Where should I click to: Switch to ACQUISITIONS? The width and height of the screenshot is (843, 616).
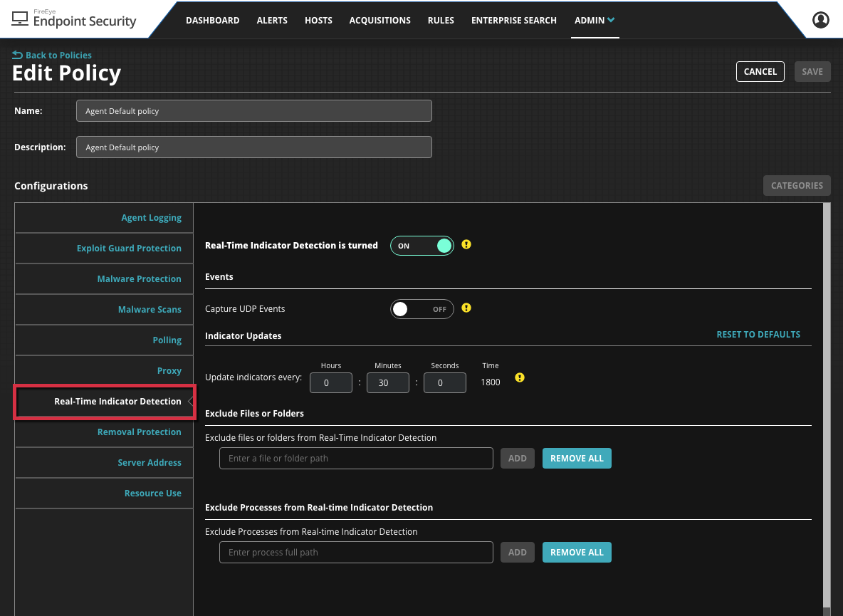(379, 21)
